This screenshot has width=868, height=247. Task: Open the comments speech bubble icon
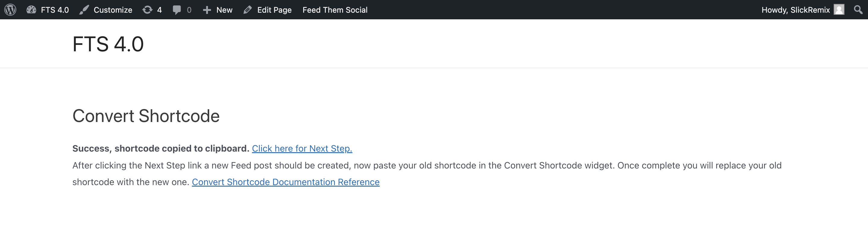(177, 10)
